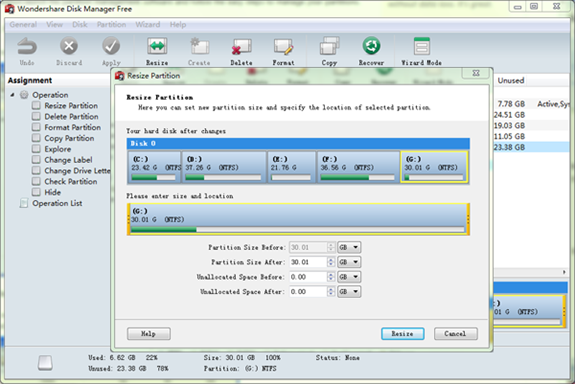This screenshot has width=575, height=384.
Task: Open the Disk menu
Action: pos(80,25)
